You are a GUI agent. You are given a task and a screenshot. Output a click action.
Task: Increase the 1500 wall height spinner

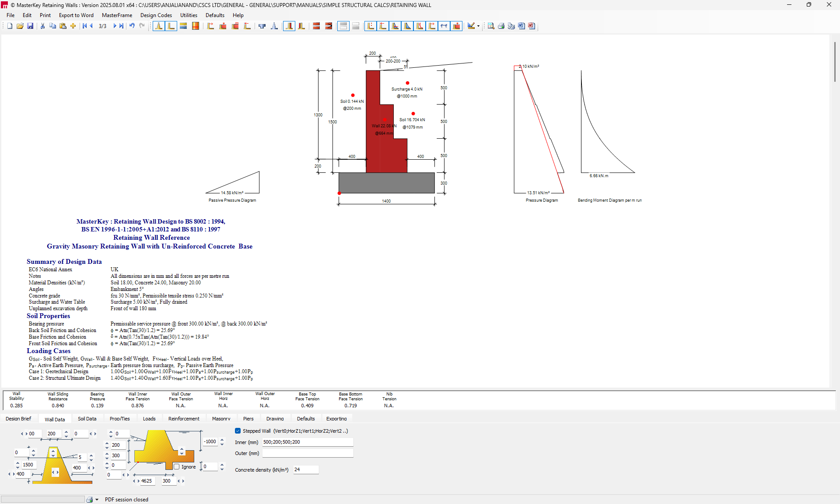[17, 463]
